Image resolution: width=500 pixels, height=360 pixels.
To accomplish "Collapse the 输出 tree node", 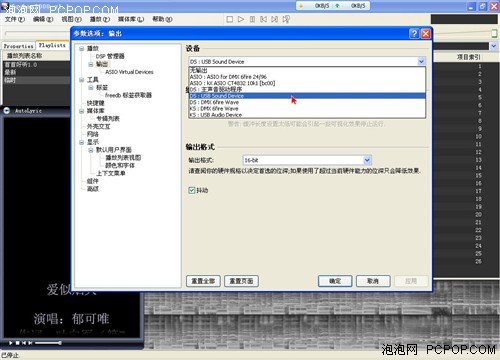I will coord(91,64).
